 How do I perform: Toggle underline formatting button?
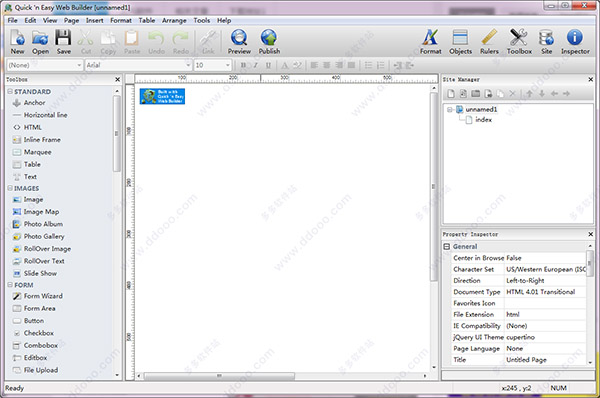click(268, 65)
